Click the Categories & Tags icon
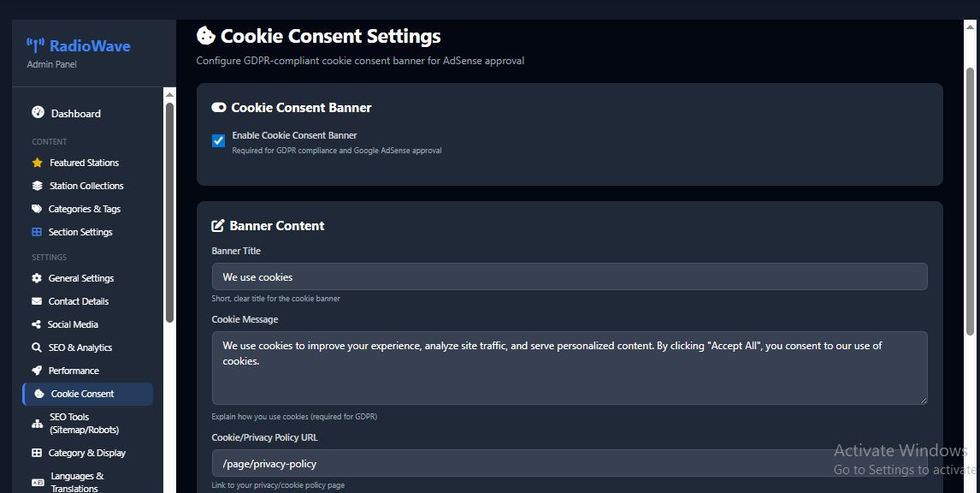Image resolution: width=980 pixels, height=493 pixels. [x=37, y=209]
